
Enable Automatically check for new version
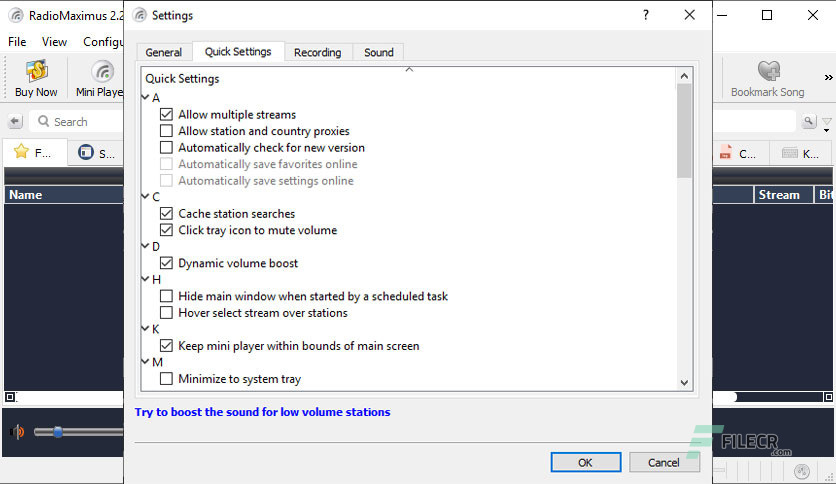click(x=166, y=148)
